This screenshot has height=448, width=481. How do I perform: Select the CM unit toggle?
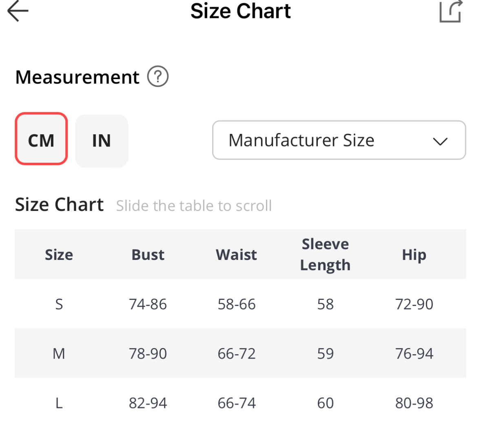point(41,139)
